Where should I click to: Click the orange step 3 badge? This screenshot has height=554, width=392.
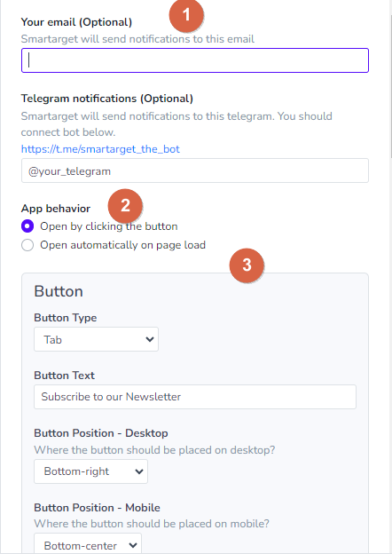pyautogui.click(x=247, y=265)
